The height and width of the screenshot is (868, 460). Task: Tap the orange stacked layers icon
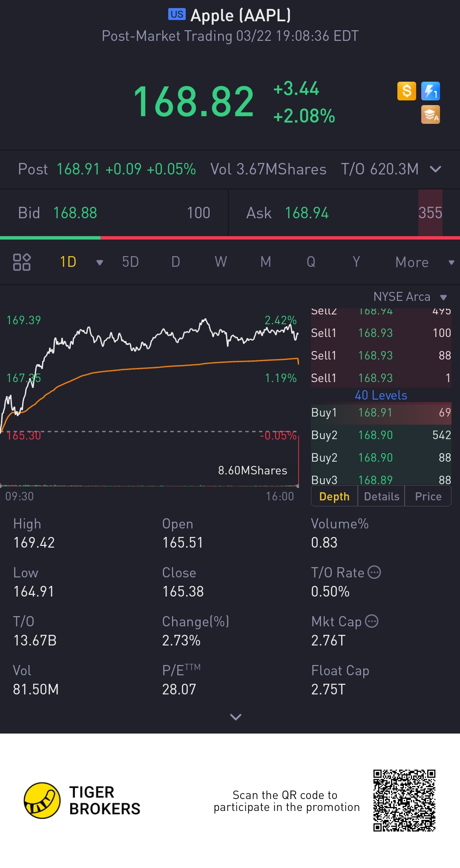[x=431, y=115]
